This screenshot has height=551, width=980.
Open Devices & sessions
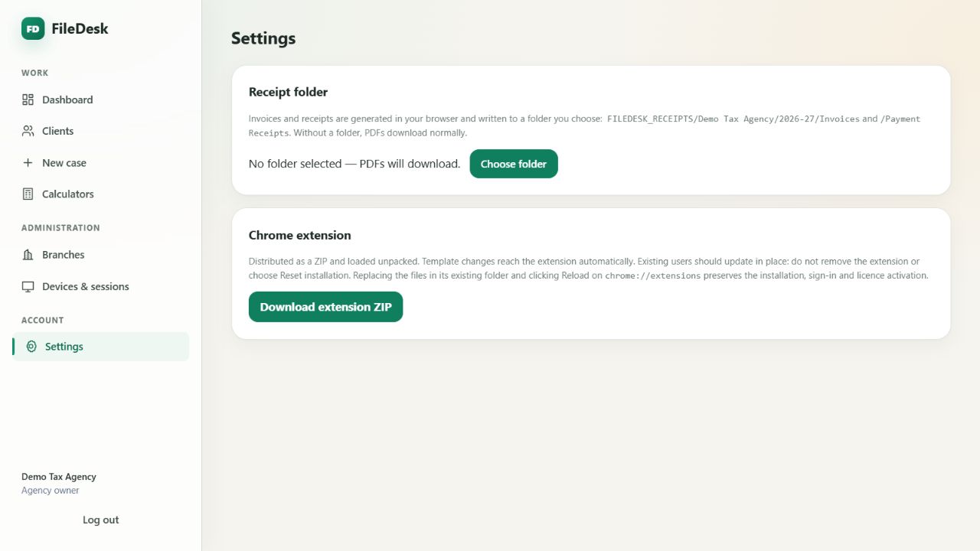101,286
